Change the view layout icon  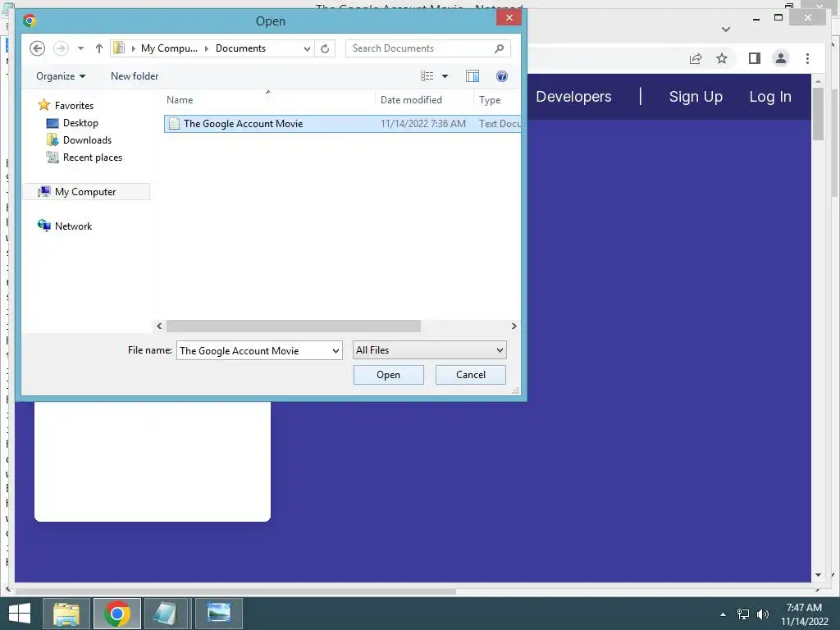[427, 76]
